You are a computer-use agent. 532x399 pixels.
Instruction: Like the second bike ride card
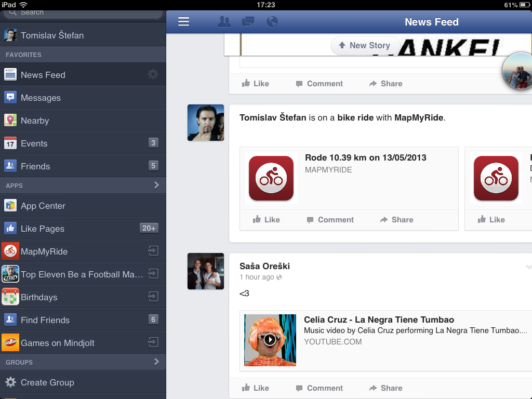pyautogui.click(x=491, y=220)
